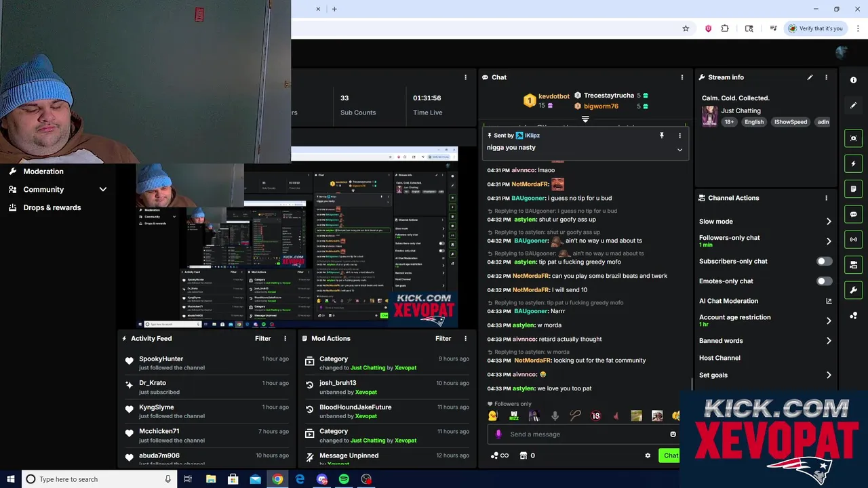Open the shop icon below chat
Screen dimensions: 868x488
click(x=523, y=455)
